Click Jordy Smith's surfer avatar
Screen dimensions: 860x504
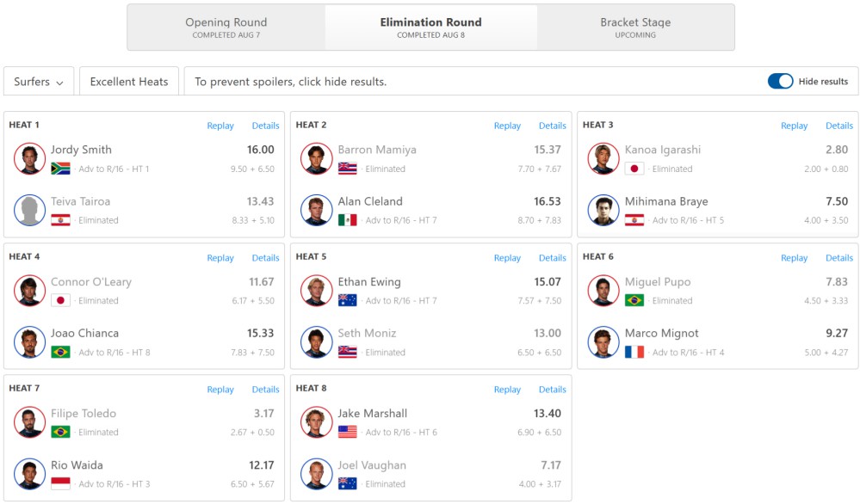pyautogui.click(x=29, y=158)
